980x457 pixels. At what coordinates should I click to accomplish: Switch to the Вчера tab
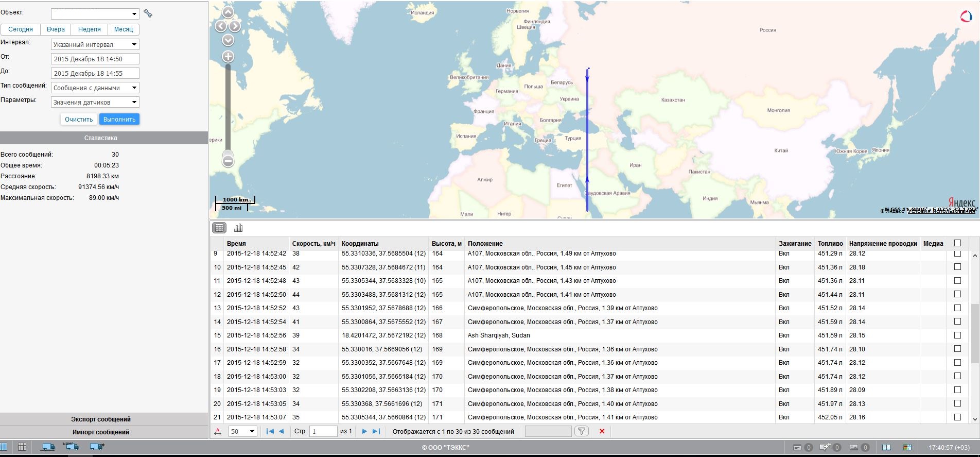pyautogui.click(x=56, y=29)
